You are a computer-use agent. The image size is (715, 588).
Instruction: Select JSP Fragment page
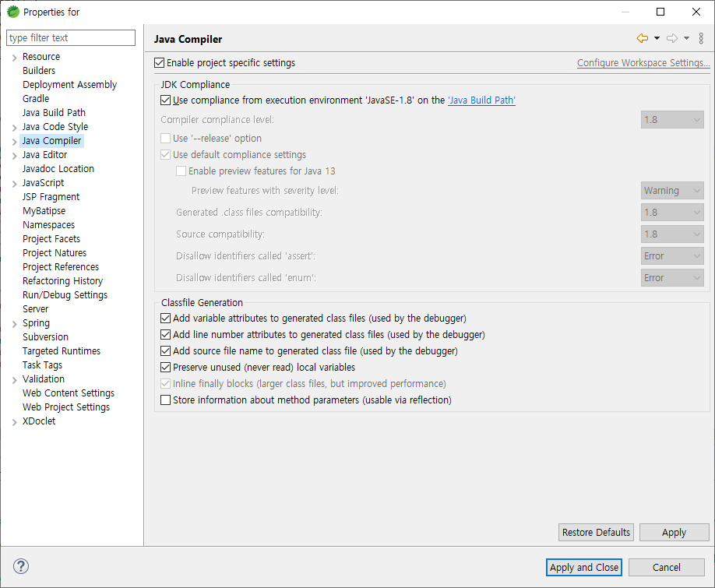coord(51,197)
